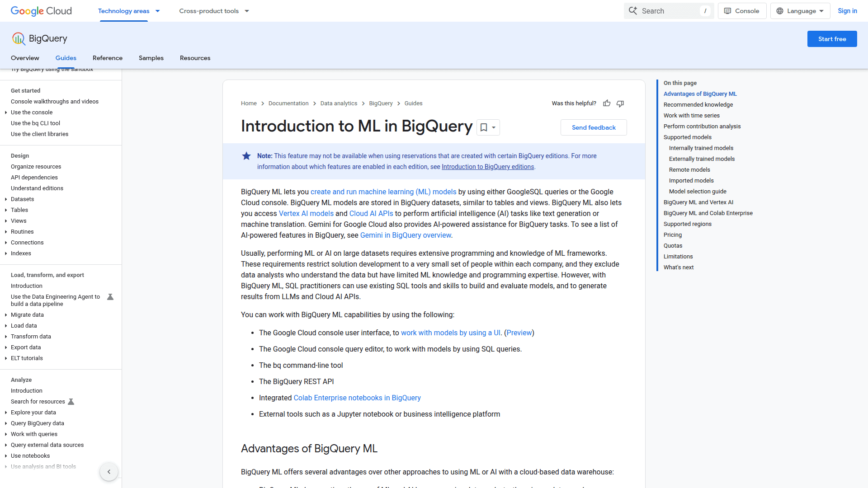Screen dimensions: 868x488
Task: Switch to the Samples tab
Action: [x=151, y=58]
